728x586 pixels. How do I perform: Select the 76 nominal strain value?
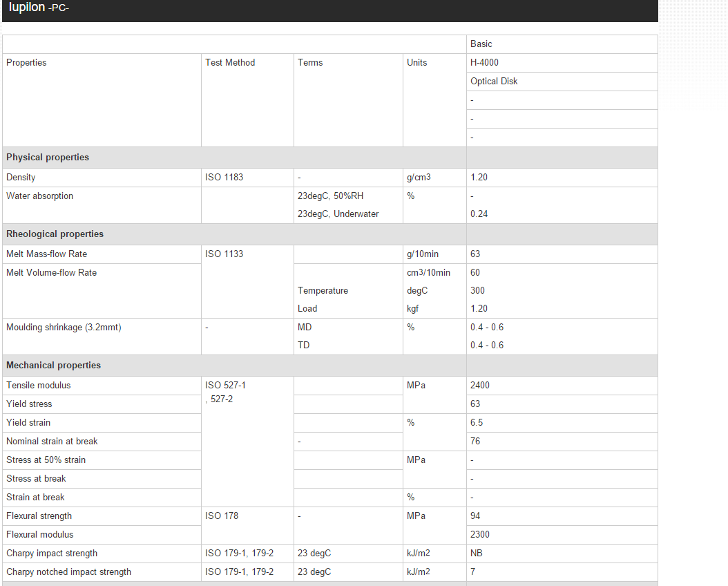click(475, 441)
